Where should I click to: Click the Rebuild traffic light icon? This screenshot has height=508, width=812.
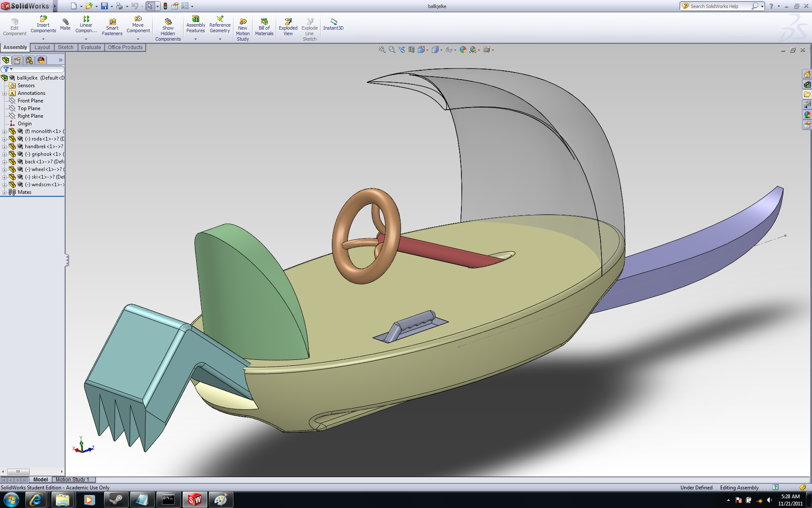coord(165,6)
